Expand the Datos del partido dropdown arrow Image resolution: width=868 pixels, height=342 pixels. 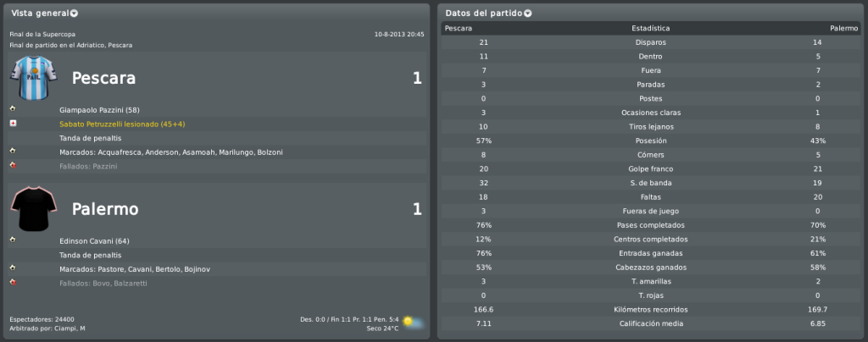[x=527, y=14]
